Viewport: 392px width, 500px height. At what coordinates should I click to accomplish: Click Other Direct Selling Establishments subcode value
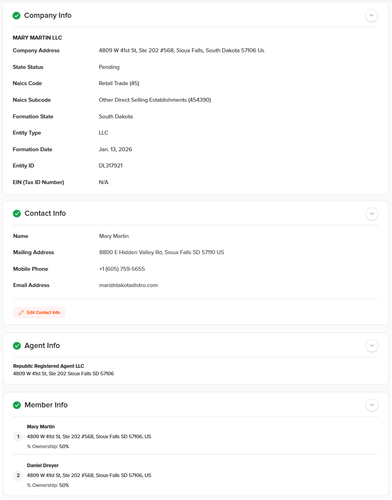[x=155, y=100]
